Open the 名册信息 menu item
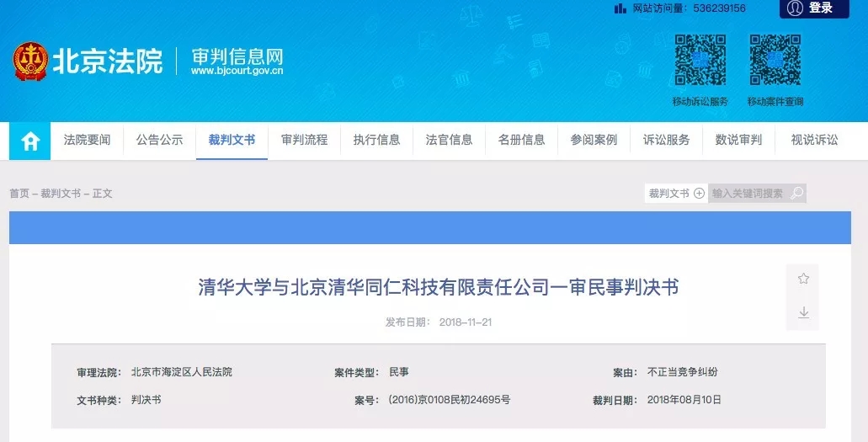 [521, 140]
